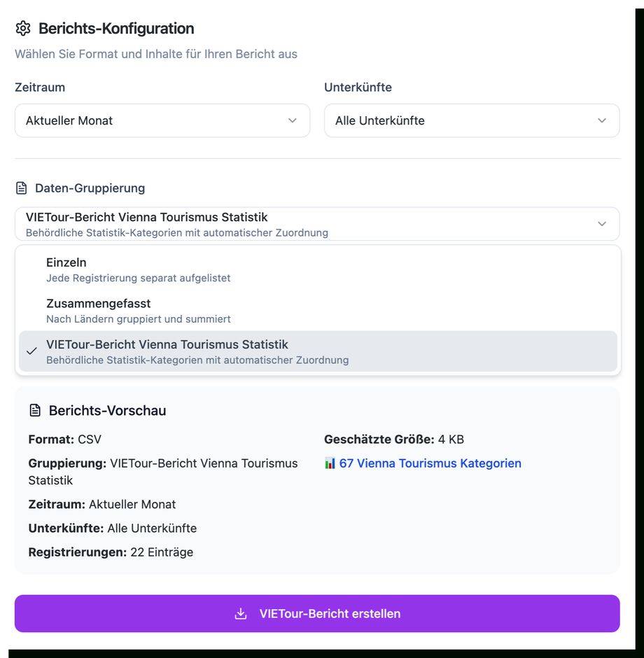Click the chevron arrow in the Zeitraum field
Image resolution: width=644 pixels, height=658 pixels.
point(293,120)
